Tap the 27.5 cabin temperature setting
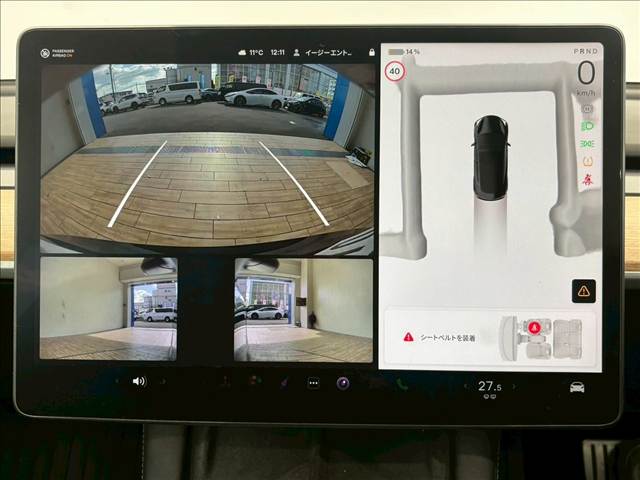Image resolution: width=640 pixels, height=480 pixels. 489,386
